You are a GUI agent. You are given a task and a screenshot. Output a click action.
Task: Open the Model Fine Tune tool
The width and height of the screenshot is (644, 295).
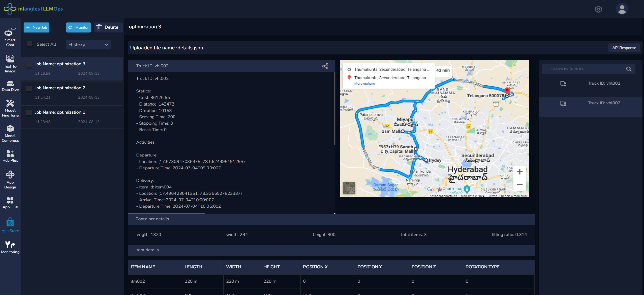point(10,108)
